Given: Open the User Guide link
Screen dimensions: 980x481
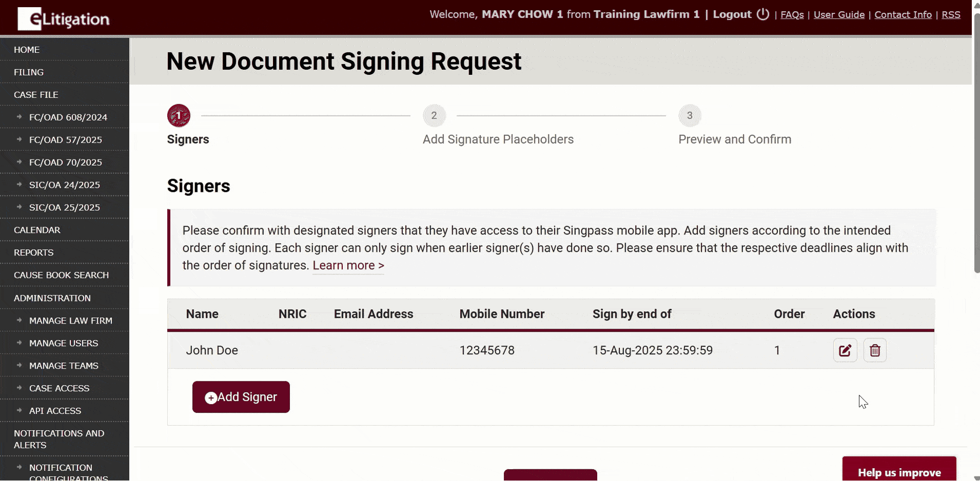Looking at the screenshot, I should (x=839, y=15).
